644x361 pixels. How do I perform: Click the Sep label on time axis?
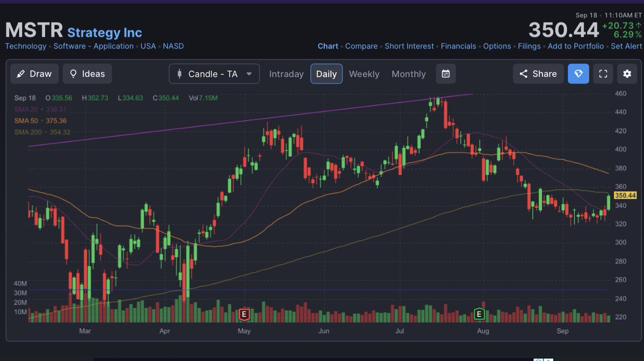click(562, 331)
